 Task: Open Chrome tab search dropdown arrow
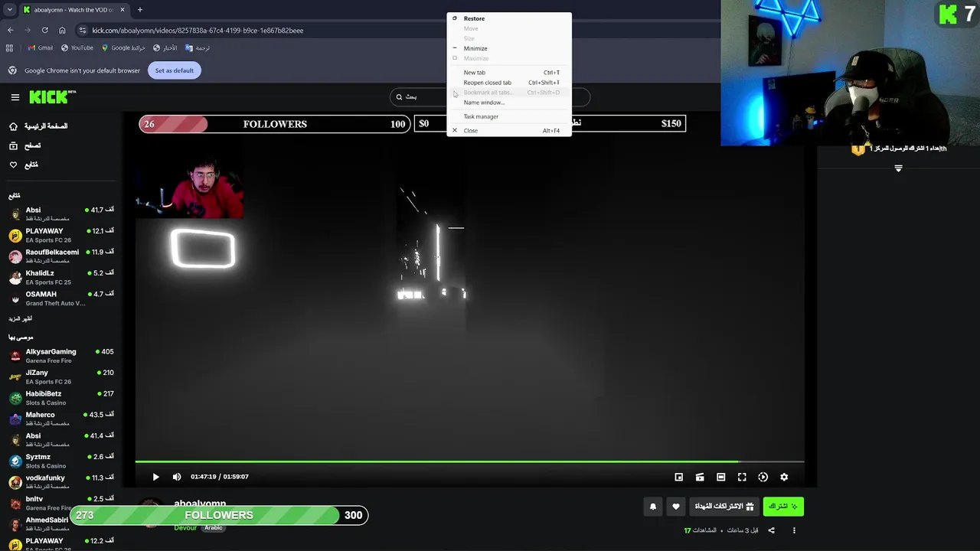9,10
